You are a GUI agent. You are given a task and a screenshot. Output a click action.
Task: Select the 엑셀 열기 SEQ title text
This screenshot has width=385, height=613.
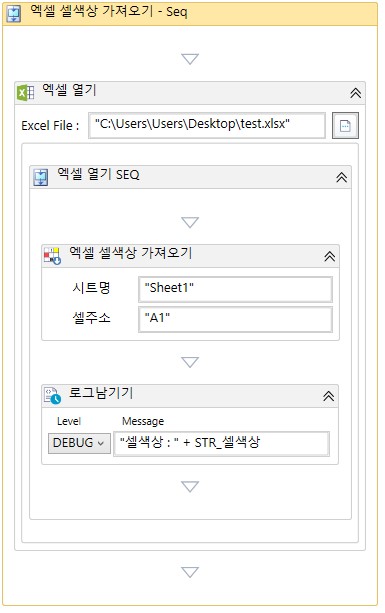[x=98, y=174]
